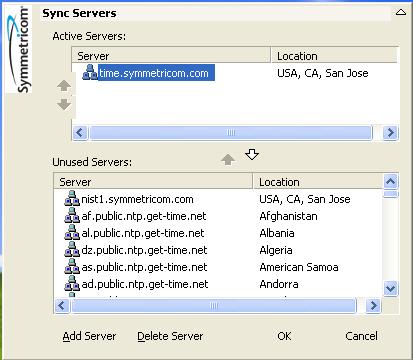Image resolution: width=413 pixels, height=360 pixels.
Task: Click Active Servers horizontal scrollbar thumb
Action: click(231, 133)
